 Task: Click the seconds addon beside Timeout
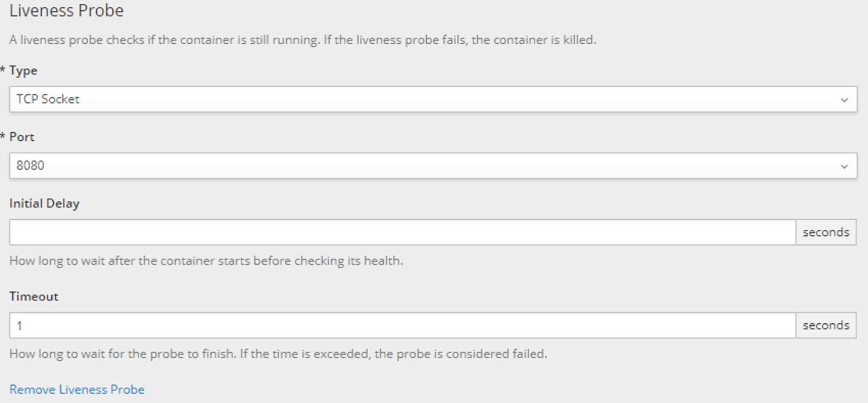[x=826, y=325]
